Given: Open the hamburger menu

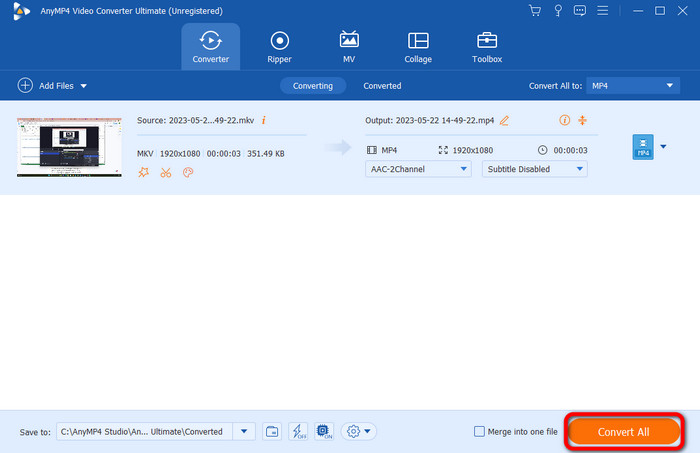Looking at the screenshot, I should tap(603, 10).
